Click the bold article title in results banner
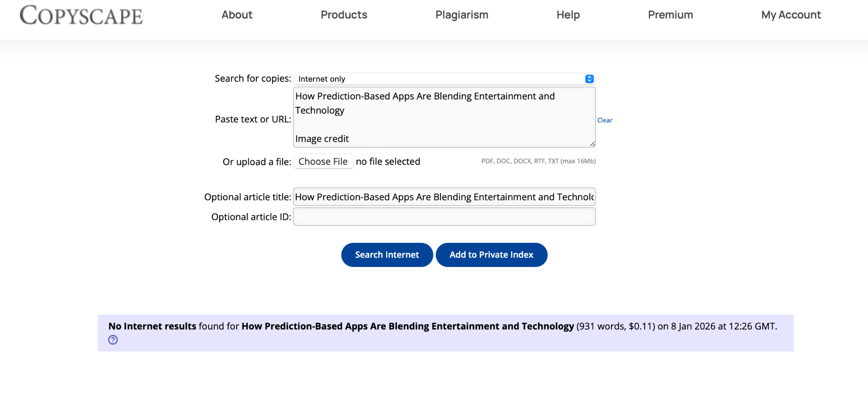 tap(407, 326)
